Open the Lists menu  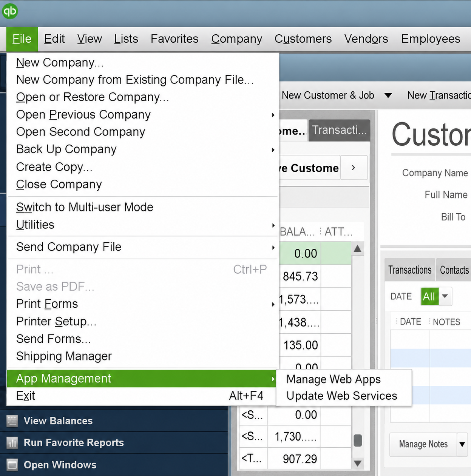(126, 39)
